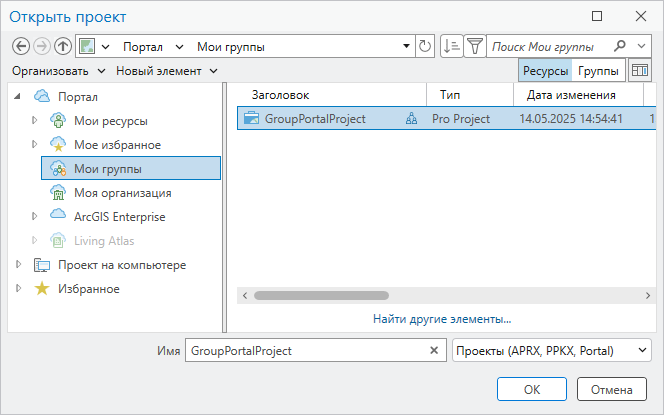Open the filter funnel button
664x415 pixels.
(x=475, y=46)
